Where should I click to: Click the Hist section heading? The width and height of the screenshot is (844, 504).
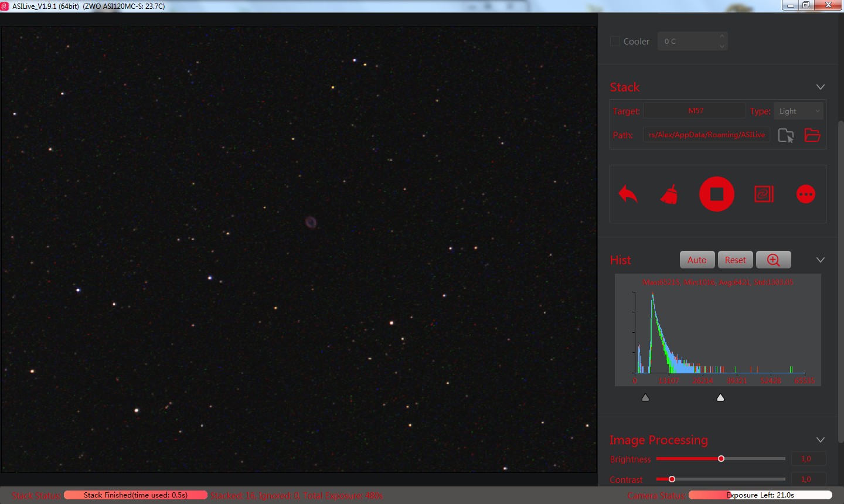pyautogui.click(x=621, y=260)
